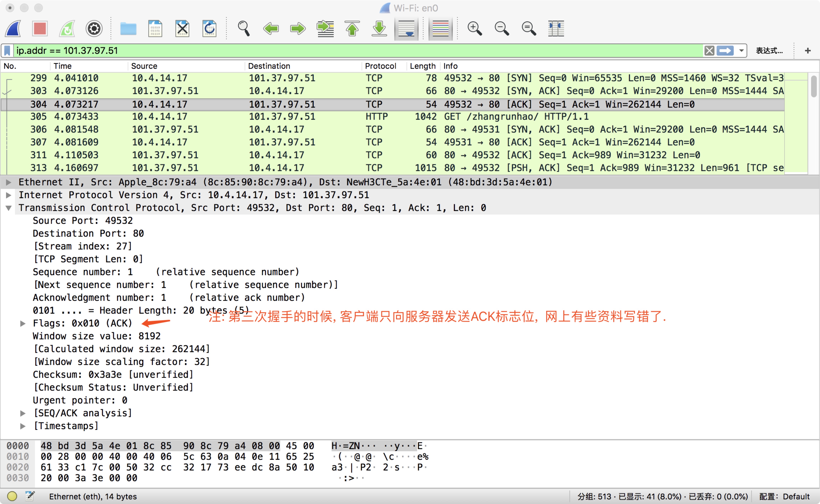Jump to the first packet
The height and width of the screenshot is (504, 820).
tap(352, 29)
